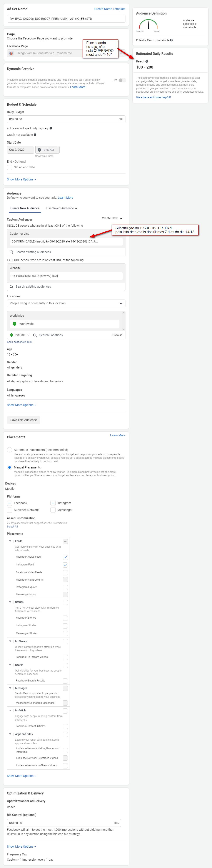
Task: Select Automatic Placements radio button
Action: (9, 450)
